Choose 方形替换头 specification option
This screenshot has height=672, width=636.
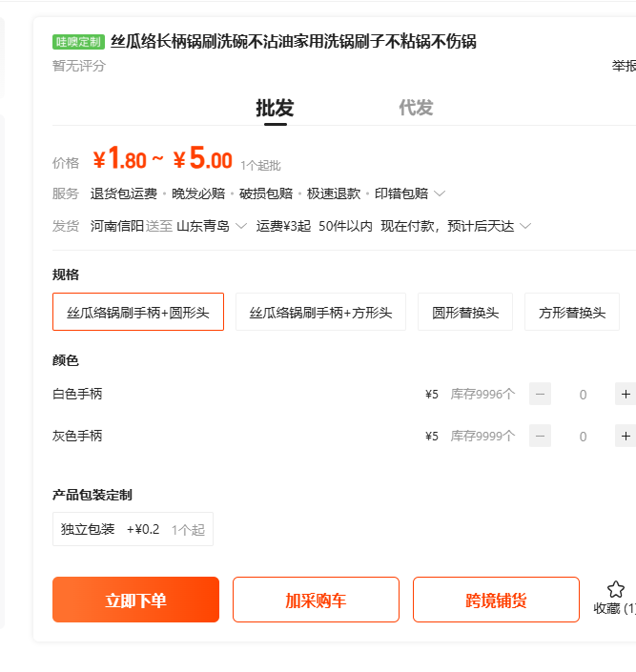click(572, 312)
